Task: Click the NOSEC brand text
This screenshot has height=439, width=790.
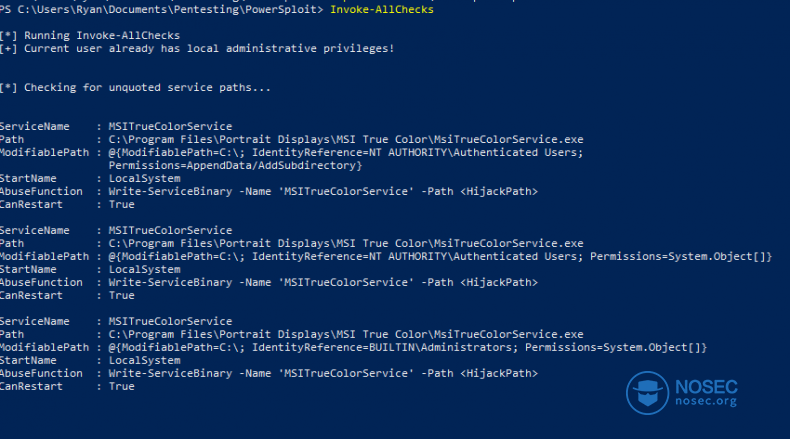Action: (x=706, y=387)
